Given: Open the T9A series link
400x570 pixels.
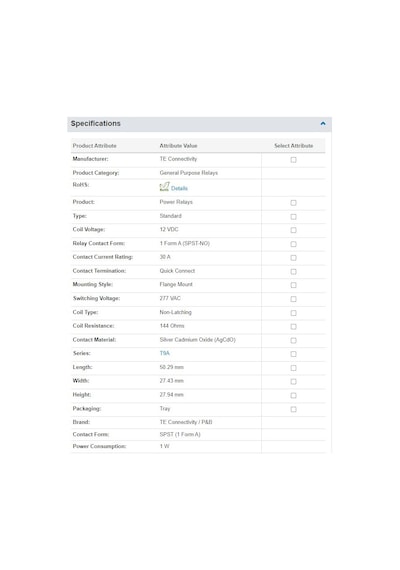Looking at the screenshot, I should [x=164, y=353].
